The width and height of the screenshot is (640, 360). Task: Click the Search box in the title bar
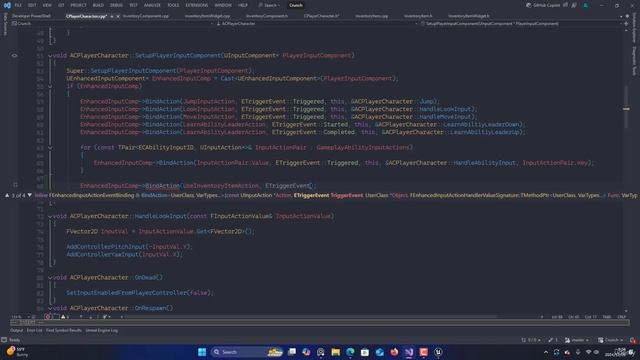click(x=269, y=5)
